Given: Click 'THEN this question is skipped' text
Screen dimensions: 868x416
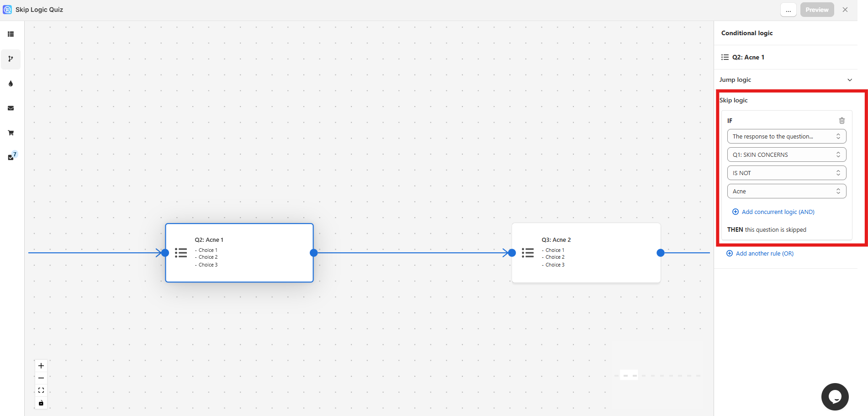Looking at the screenshot, I should [x=767, y=229].
